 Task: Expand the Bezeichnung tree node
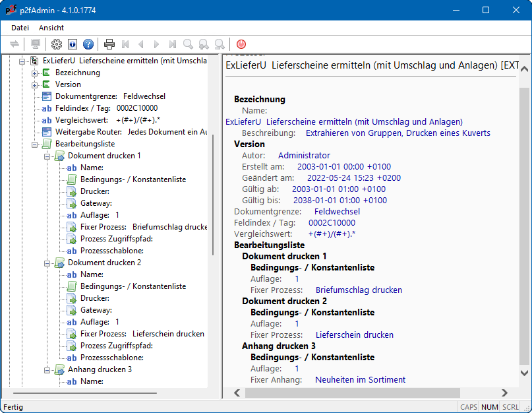35,73
